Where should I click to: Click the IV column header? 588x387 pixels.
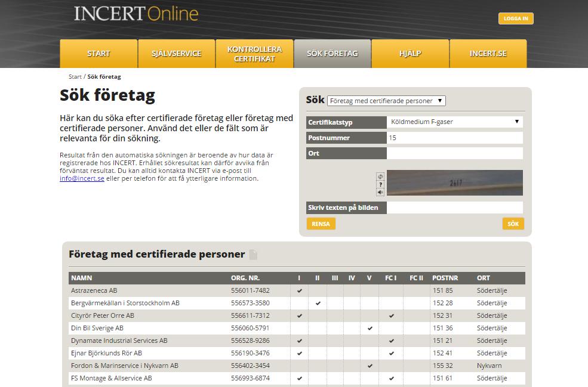click(352, 278)
